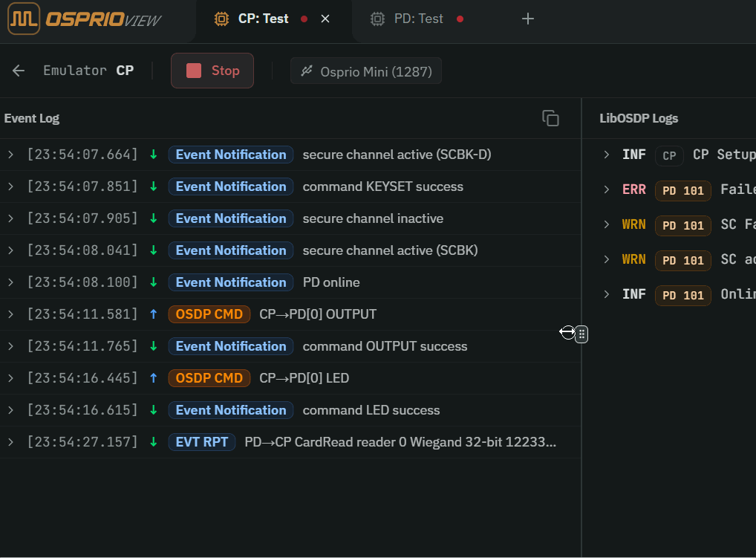Expand the INF PD 101 Online log entry
This screenshot has height=558, width=756.
click(x=607, y=294)
